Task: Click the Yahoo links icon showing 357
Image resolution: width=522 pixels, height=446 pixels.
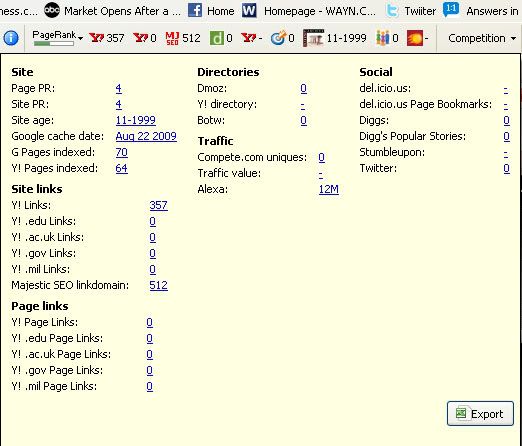Action: (x=96, y=38)
